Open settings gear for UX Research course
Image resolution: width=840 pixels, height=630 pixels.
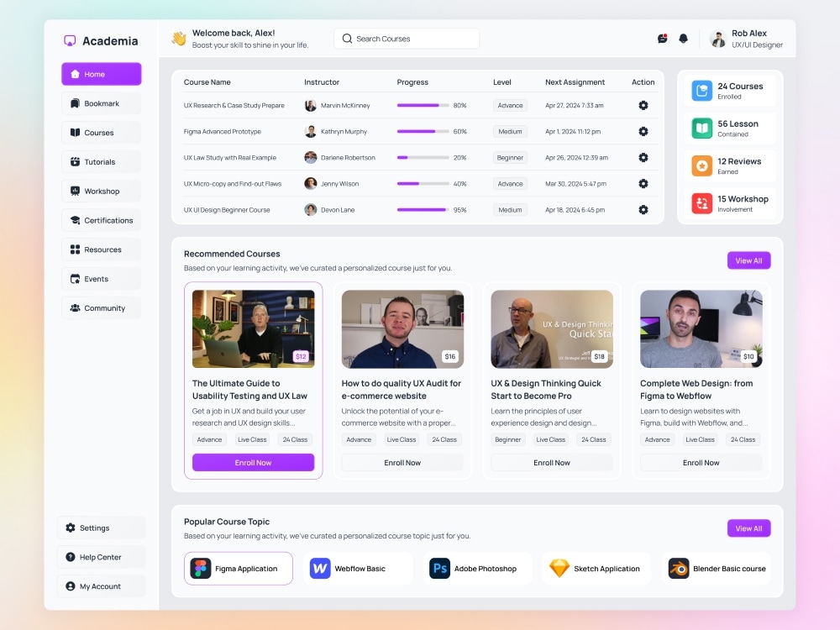(643, 106)
